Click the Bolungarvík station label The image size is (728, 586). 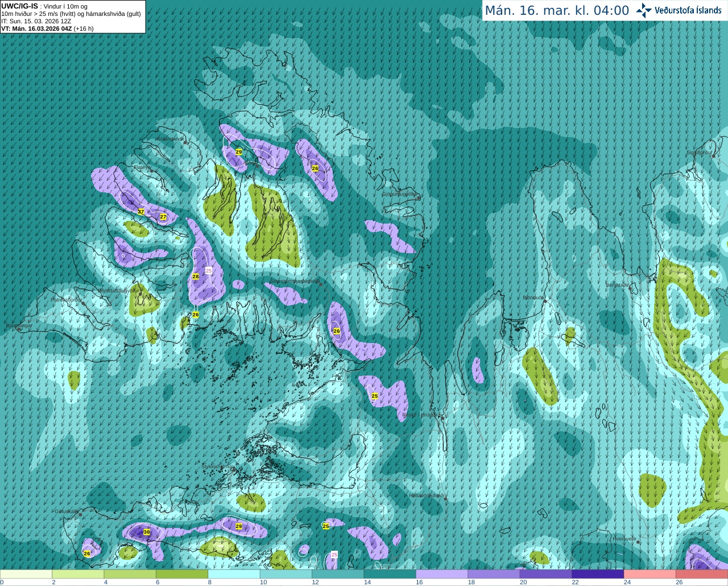click(x=170, y=139)
